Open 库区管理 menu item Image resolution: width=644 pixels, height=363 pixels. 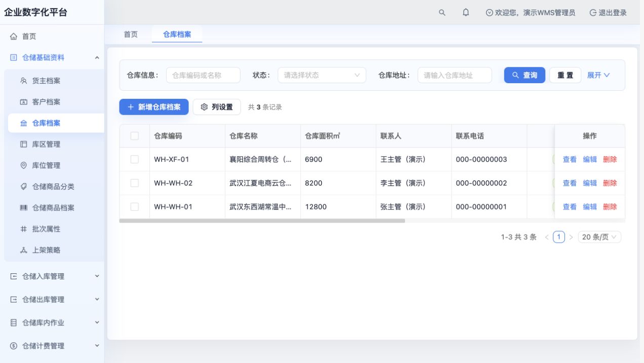[56, 144]
